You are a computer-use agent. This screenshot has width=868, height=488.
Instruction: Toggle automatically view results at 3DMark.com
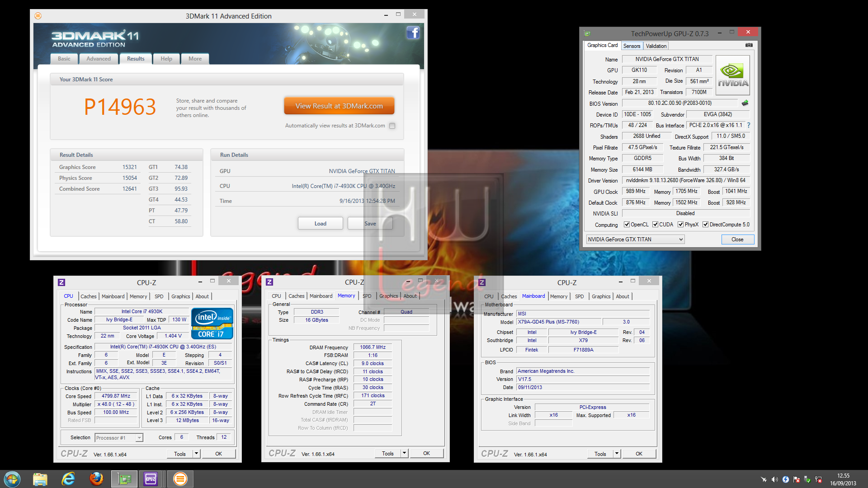[x=392, y=126]
